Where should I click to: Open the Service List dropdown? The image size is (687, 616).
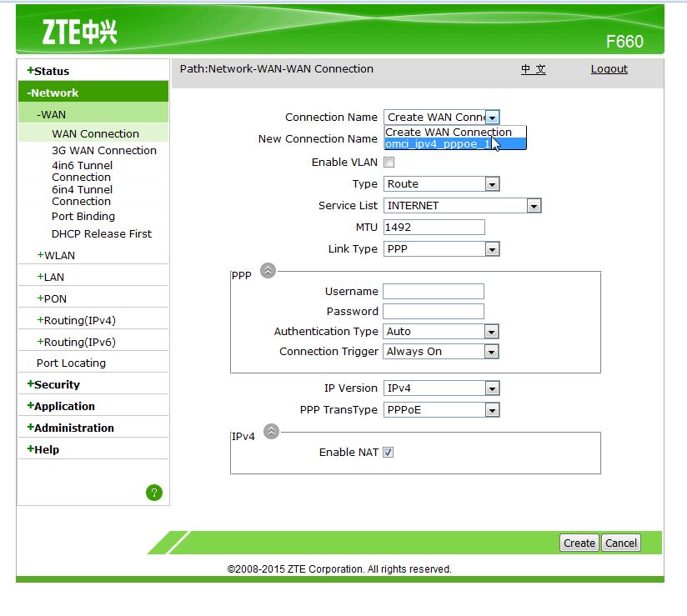coord(534,205)
